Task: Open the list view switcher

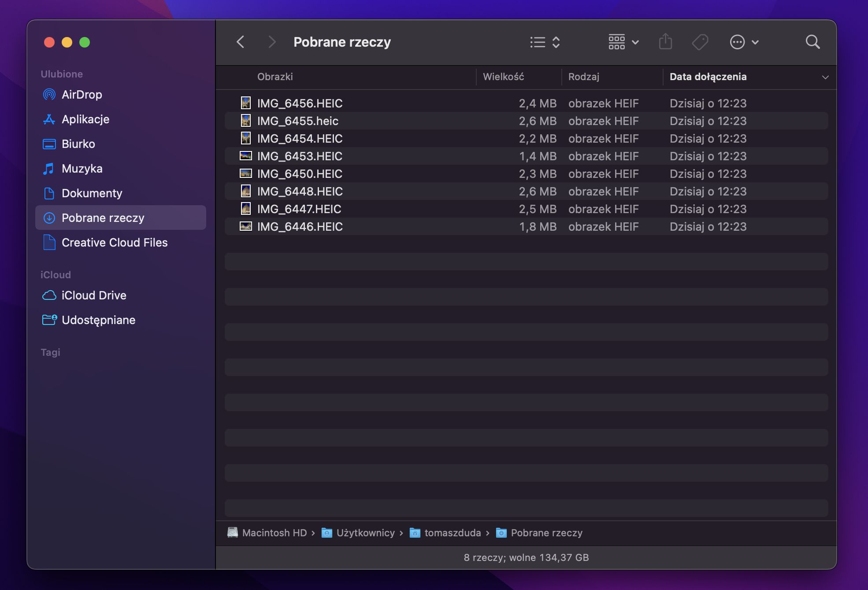Action: (x=545, y=42)
